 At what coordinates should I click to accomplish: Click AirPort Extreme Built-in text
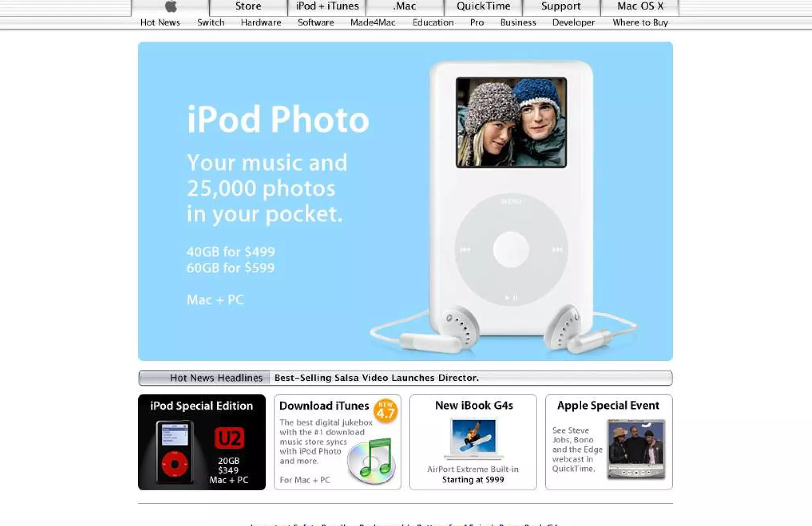coord(473,469)
